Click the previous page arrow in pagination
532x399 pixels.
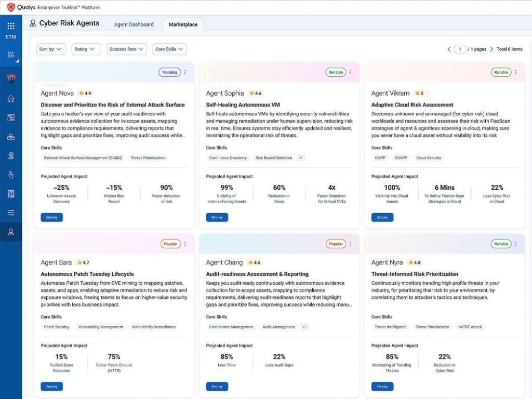point(449,49)
